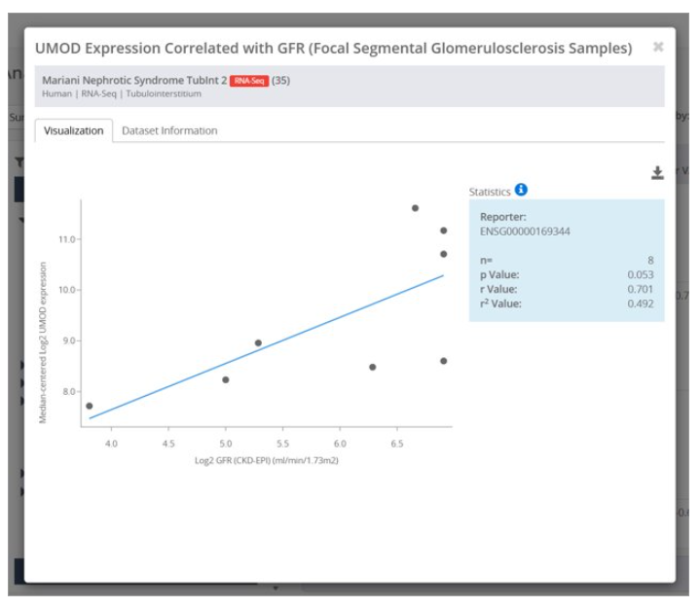Click data point near 9.0 expression on the line
The image size is (700, 608).
258,343
